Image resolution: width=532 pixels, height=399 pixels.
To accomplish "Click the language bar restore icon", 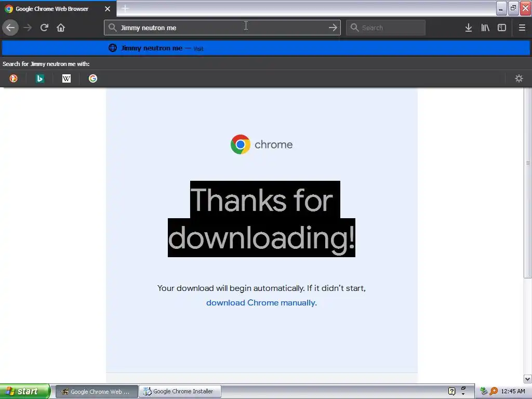I will tap(463, 388).
